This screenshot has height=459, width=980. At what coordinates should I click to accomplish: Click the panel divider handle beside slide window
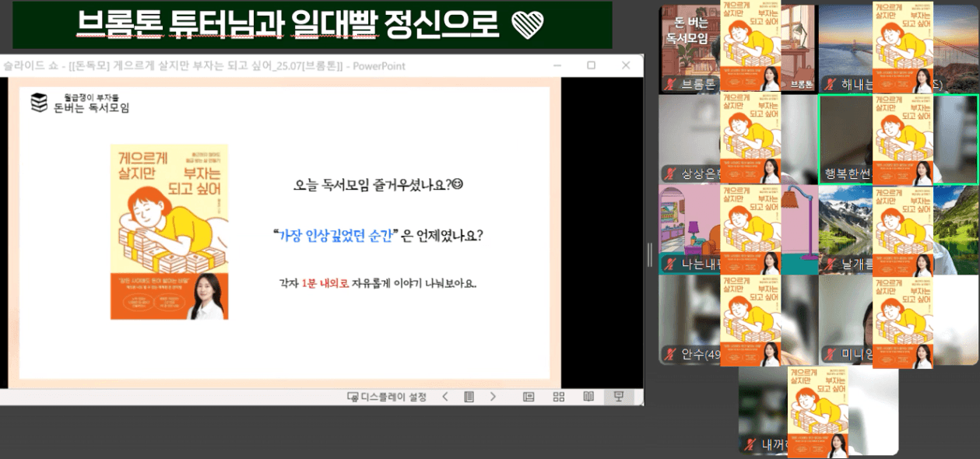[x=651, y=254]
